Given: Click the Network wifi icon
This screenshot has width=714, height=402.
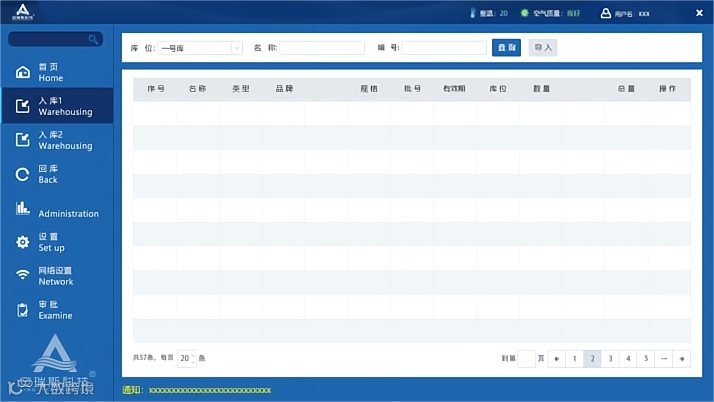Looking at the screenshot, I should point(22,274).
